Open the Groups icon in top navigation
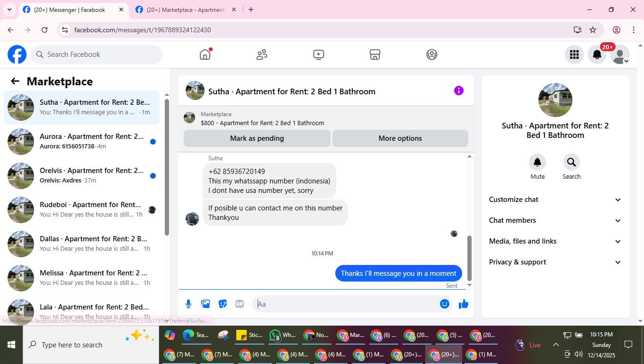The width and height of the screenshot is (644, 364). [x=432, y=55]
